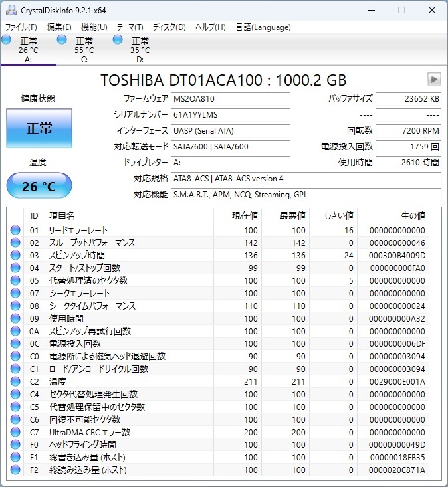448x487 pixels.
Task: Click the status orb for ヘッドフライング時間 row
Action: point(15,444)
